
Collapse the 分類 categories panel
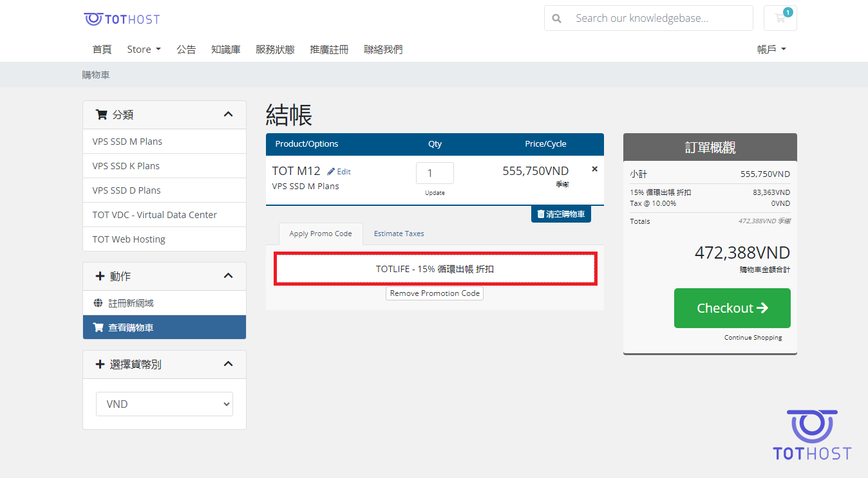(228, 115)
